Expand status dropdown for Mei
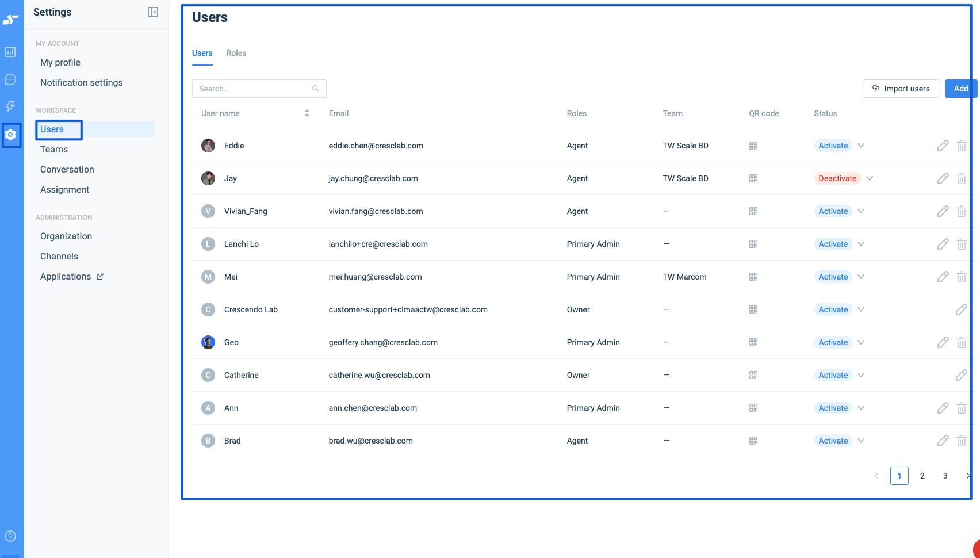Screen dimensions: 980x558 861,277
